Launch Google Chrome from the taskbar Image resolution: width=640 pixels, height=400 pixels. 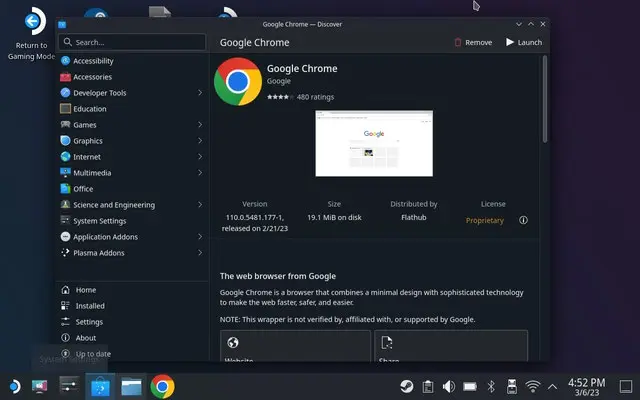click(162, 386)
